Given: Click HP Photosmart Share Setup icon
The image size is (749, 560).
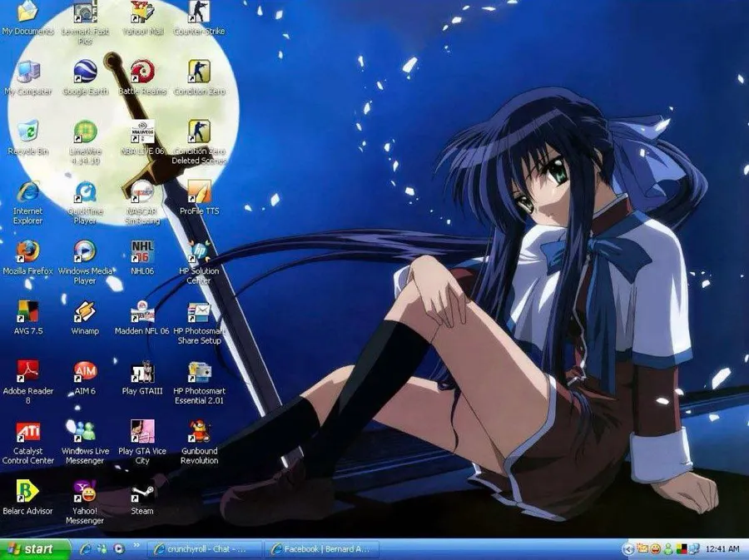Looking at the screenshot, I should click(x=199, y=323).
